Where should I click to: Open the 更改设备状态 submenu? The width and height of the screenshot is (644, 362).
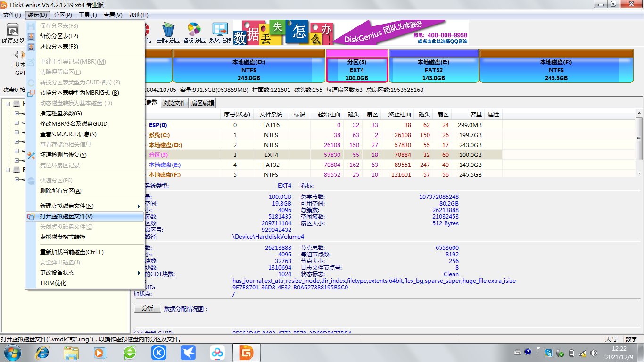[x=85, y=273]
